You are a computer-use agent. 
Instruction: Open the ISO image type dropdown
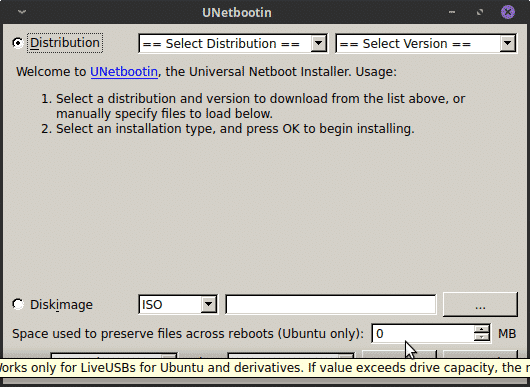[178, 305]
